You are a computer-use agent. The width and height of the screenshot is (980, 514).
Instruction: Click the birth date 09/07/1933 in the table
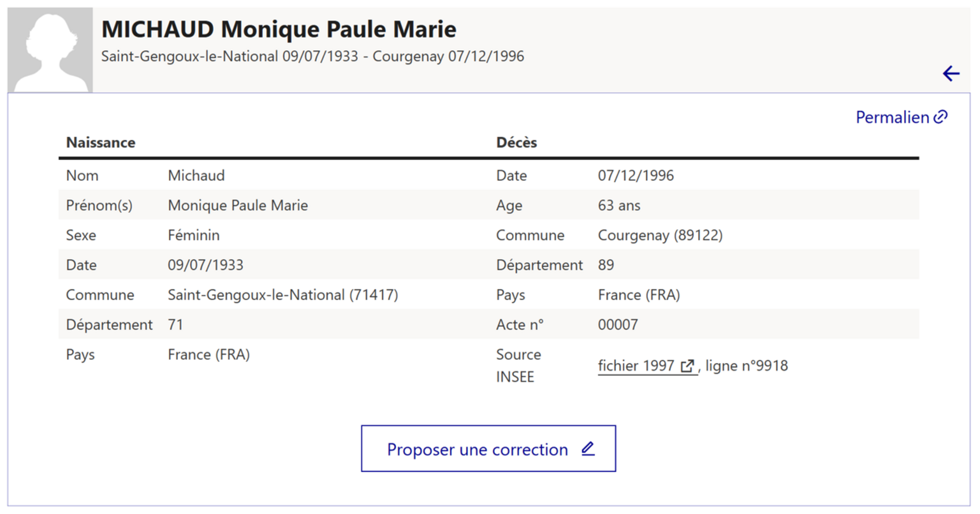tap(205, 265)
